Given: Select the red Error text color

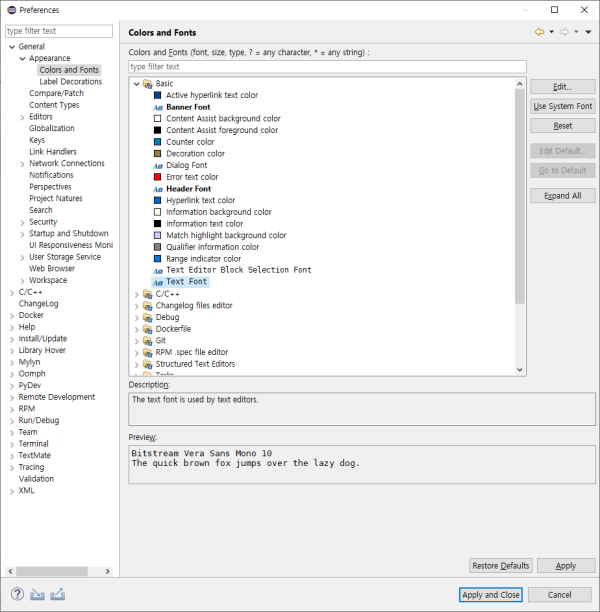Looking at the screenshot, I should coord(194,177).
